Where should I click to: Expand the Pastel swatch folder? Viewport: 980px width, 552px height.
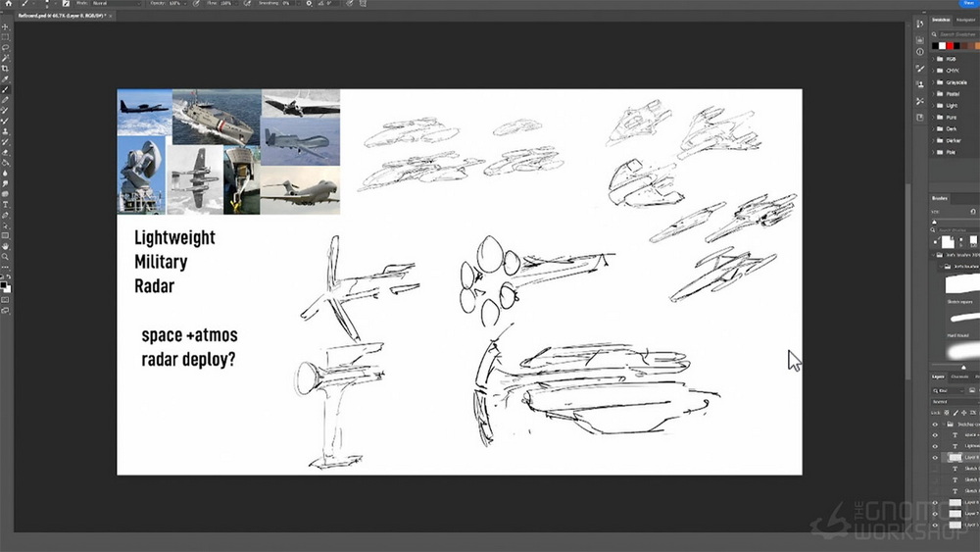coord(933,94)
